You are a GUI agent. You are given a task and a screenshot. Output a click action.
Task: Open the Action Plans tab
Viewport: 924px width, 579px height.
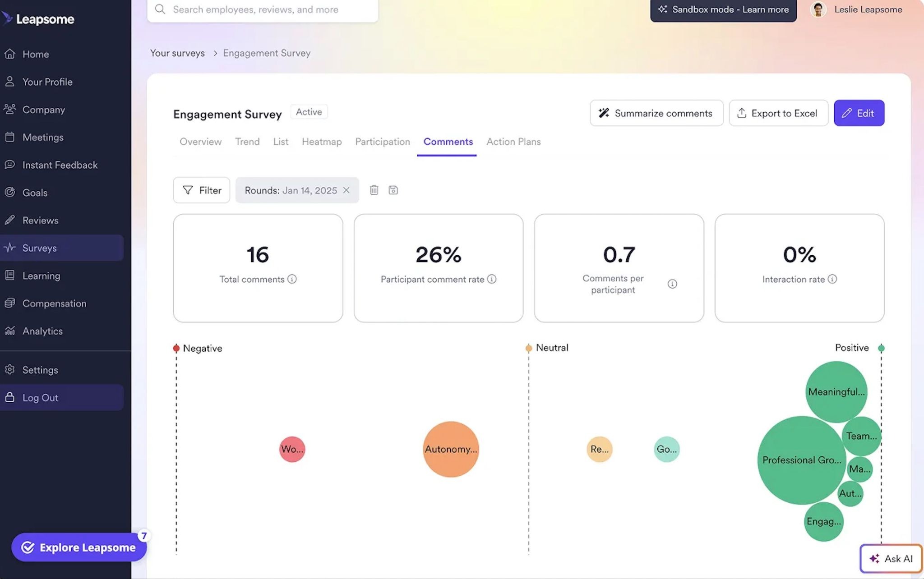pos(513,142)
